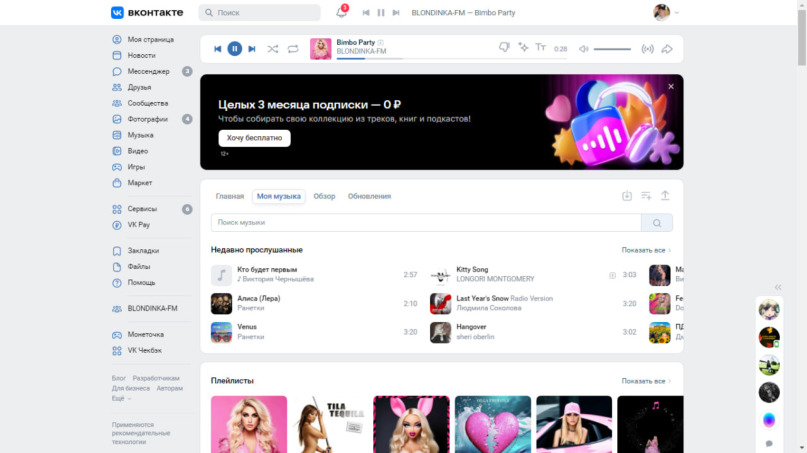Toggle repeat mode in the player
807x453 pixels.
pos(293,48)
